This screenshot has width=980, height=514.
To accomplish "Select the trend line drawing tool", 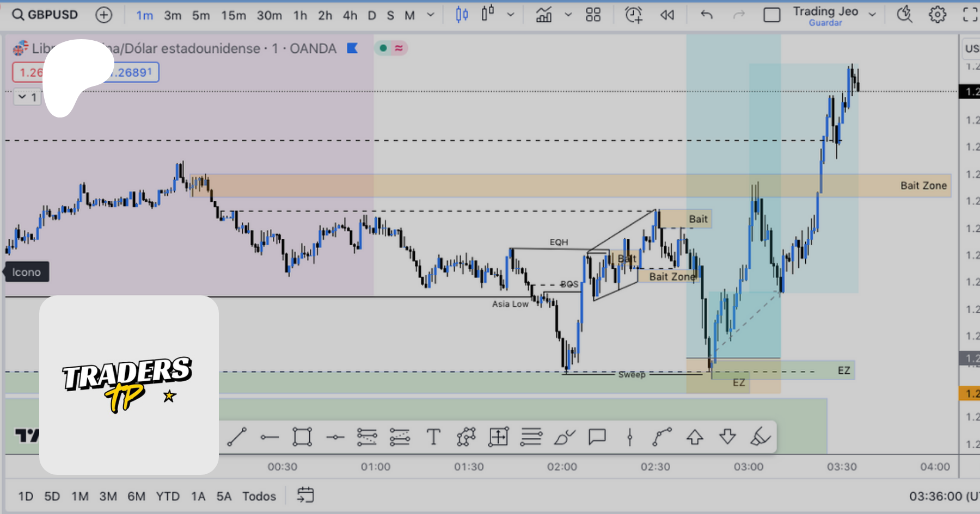I will click(x=237, y=437).
